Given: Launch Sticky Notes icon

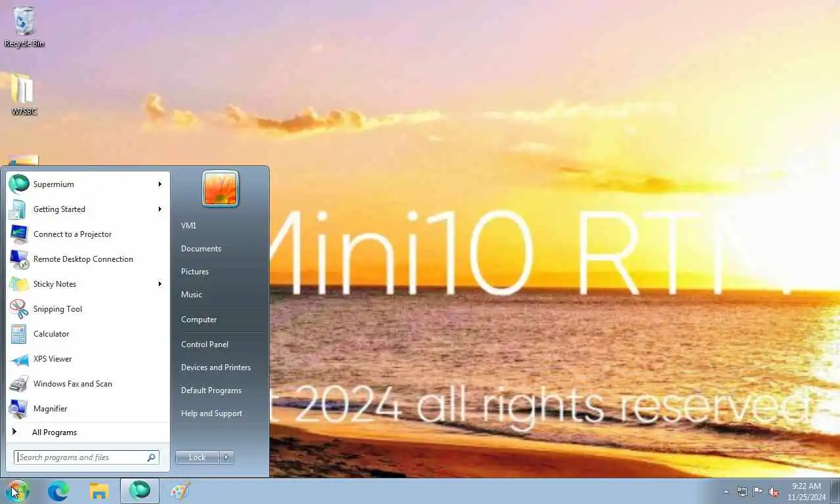Looking at the screenshot, I should pyautogui.click(x=18, y=284).
